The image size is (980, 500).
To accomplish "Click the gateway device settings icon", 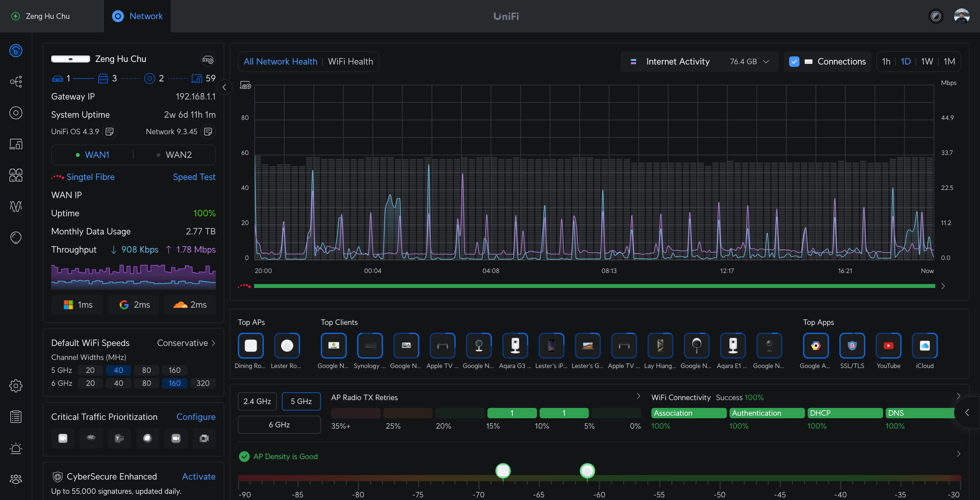I will point(208,59).
